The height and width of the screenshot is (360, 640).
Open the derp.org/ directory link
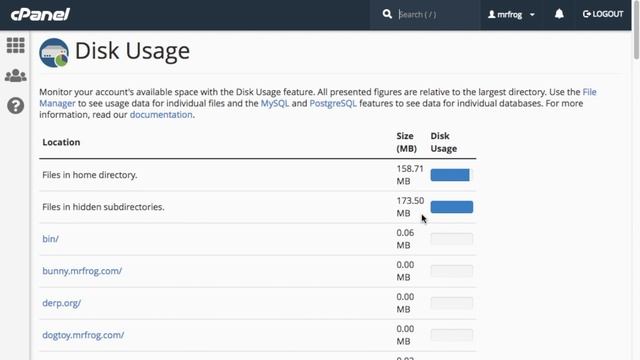tap(62, 303)
